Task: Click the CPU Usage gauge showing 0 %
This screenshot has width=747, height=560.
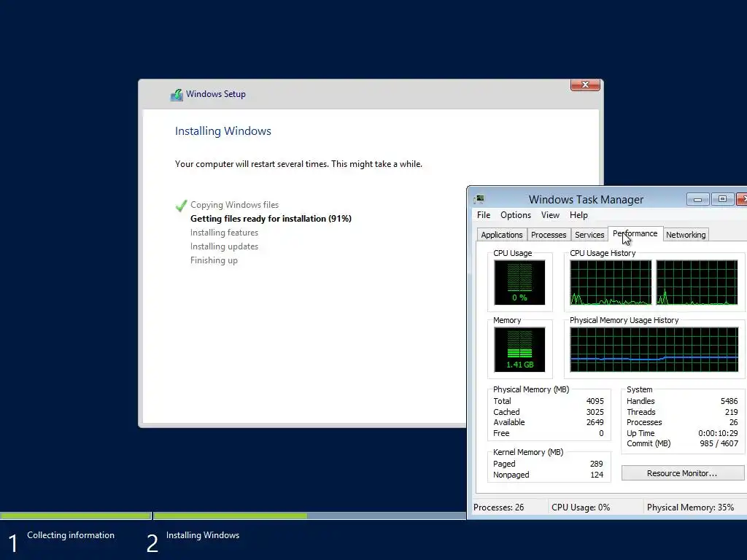Action: click(x=519, y=282)
